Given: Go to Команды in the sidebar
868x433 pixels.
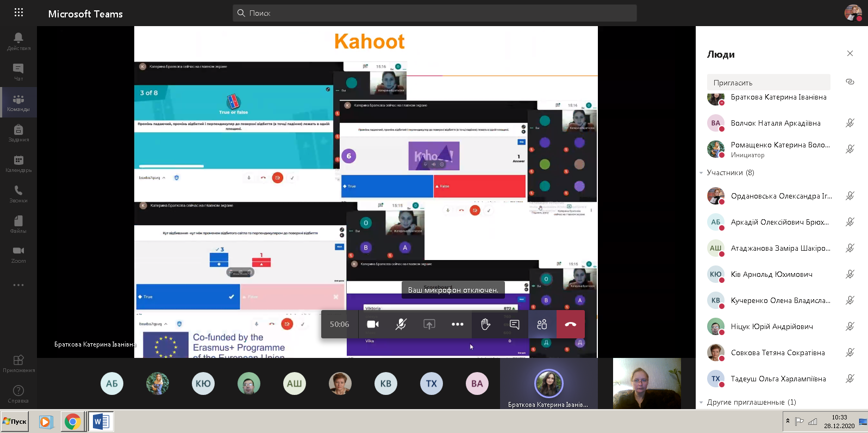Looking at the screenshot, I should (x=18, y=102).
